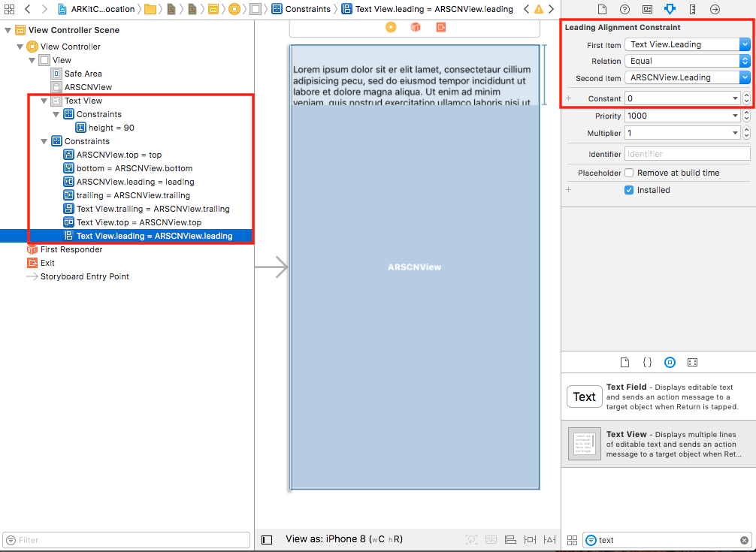The width and height of the screenshot is (756, 552).
Task: Toggle Remove at build time checkbox
Action: click(x=629, y=173)
